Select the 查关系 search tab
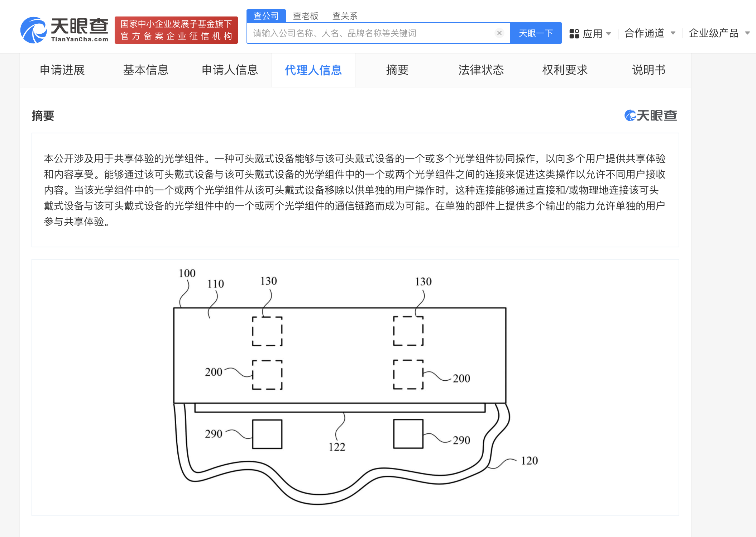This screenshot has width=756, height=537. pyautogui.click(x=345, y=16)
